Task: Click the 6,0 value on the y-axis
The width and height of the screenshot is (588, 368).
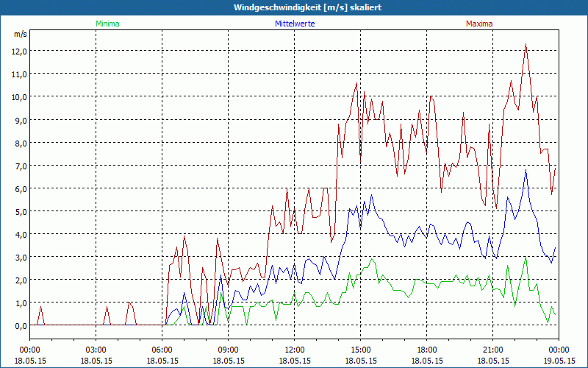Action: [19, 188]
